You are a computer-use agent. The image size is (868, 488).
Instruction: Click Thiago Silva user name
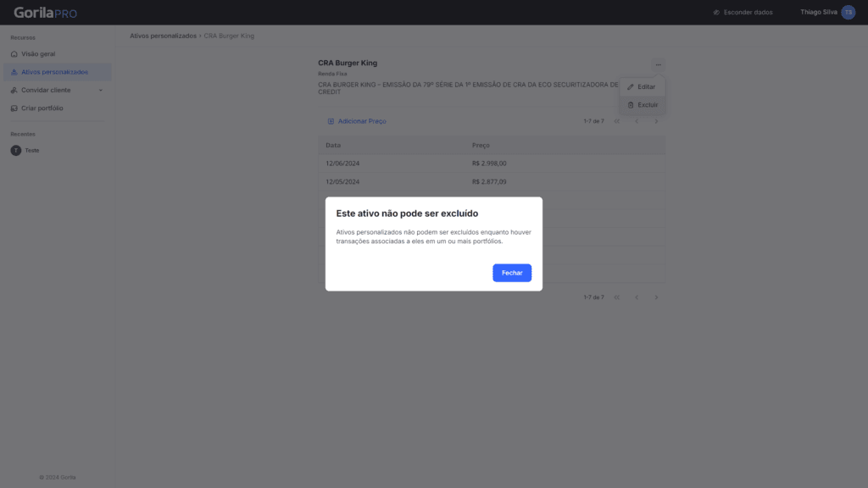pos(819,12)
